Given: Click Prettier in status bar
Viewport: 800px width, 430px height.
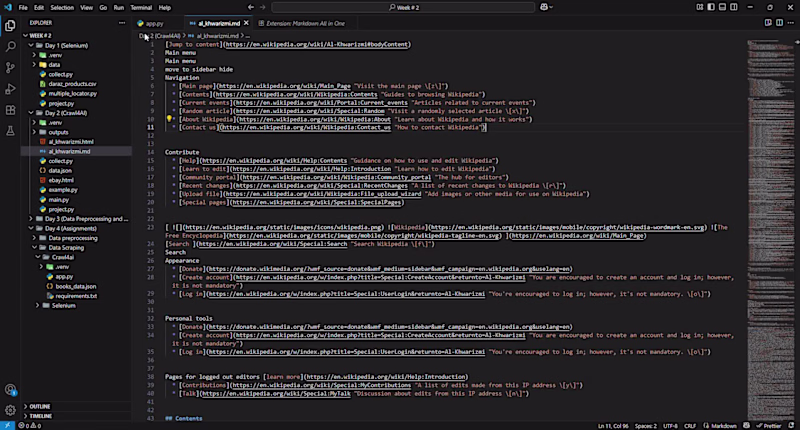Looking at the screenshot, I should (x=768, y=426).
